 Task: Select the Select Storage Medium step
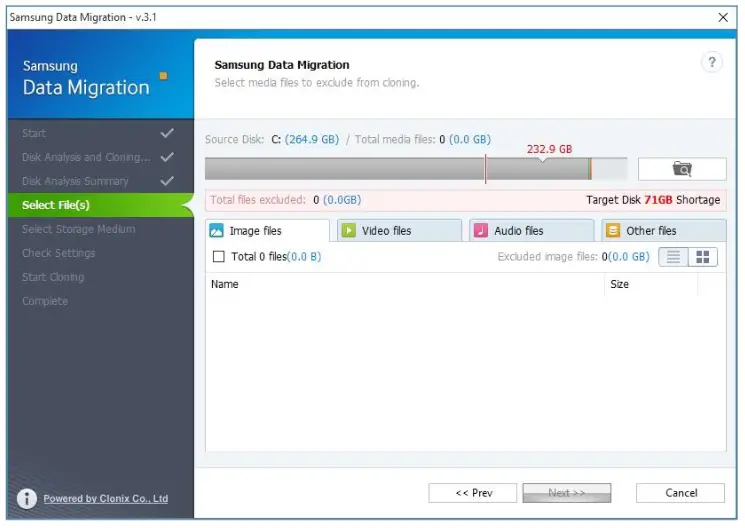pos(78,229)
